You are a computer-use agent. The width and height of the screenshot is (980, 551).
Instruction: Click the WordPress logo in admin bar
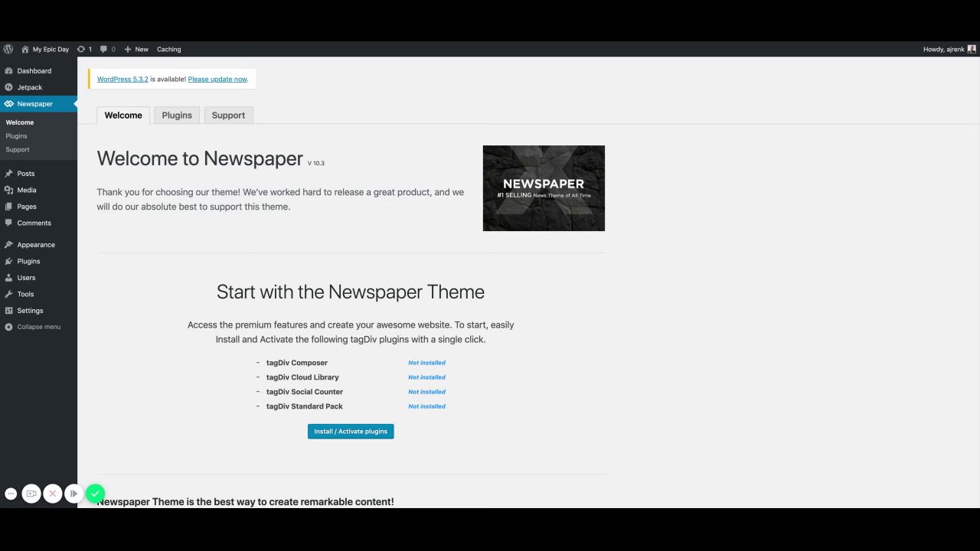click(8, 49)
